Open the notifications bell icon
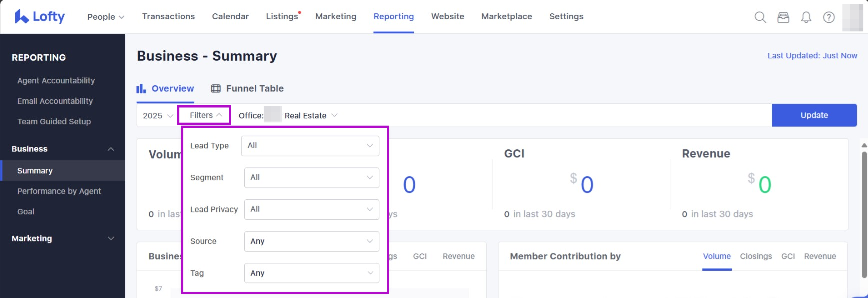Image resolution: width=868 pixels, height=298 pixels. tap(806, 17)
